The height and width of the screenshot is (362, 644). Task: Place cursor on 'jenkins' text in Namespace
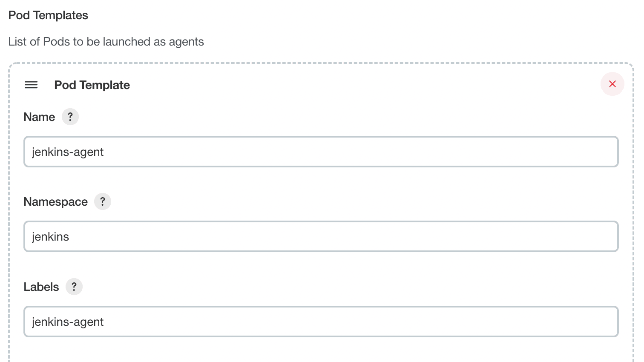tap(50, 237)
